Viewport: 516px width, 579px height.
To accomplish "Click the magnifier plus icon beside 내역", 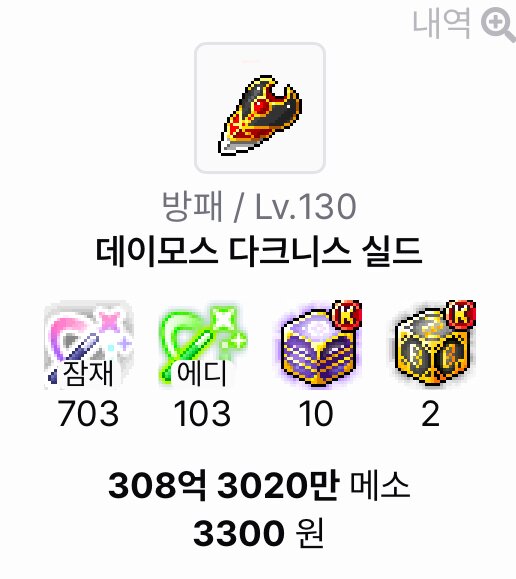I will click(498, 24).
